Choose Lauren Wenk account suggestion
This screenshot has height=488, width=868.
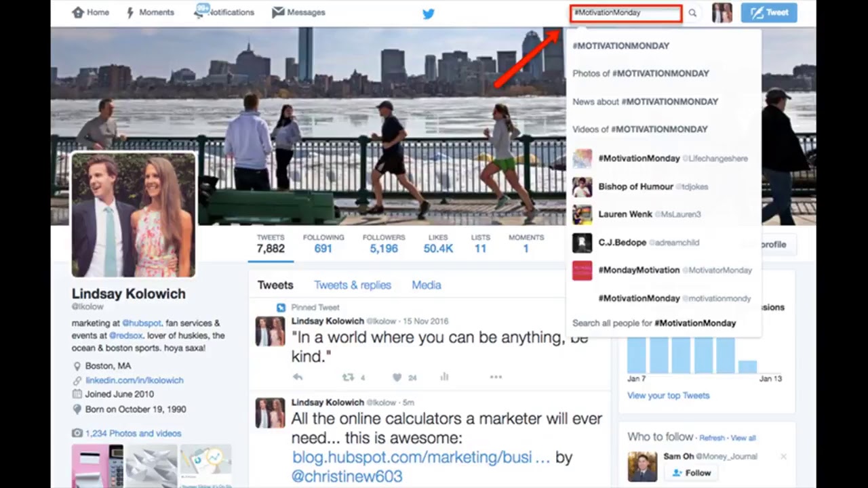[664, 214]
